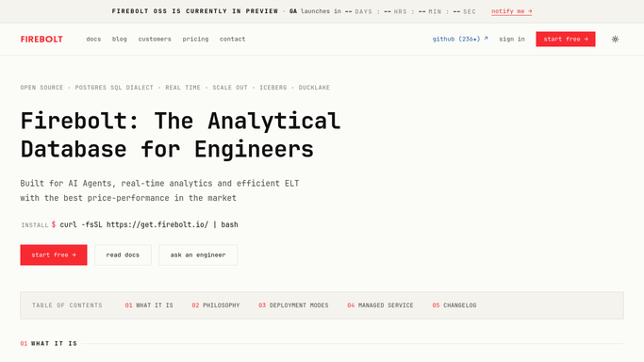
Task: Toggle the light/dark theme sun icon
Action: (615, 39)
